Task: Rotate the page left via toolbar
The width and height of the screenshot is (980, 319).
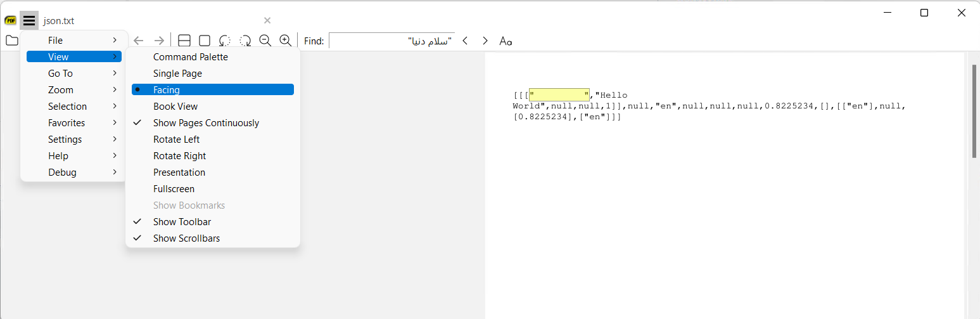Action: pos(225,41)
